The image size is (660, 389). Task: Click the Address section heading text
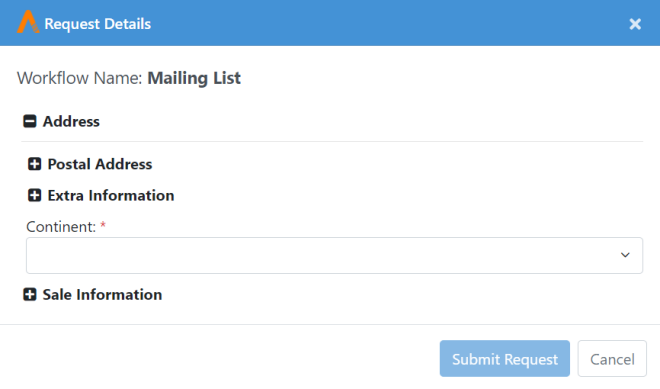click(71, 121)
